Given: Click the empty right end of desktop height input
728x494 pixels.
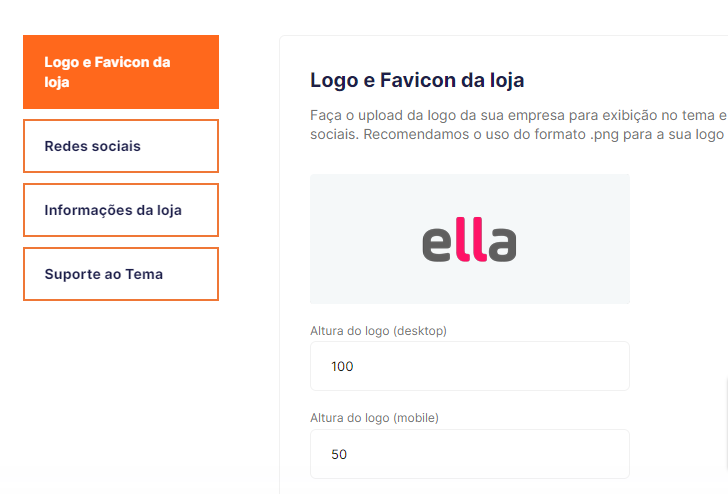Looking at the screenshot, I should (x=600, y=366).
